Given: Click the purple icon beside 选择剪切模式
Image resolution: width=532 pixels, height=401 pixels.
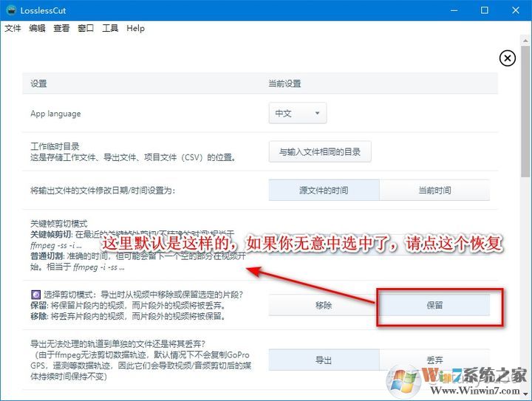Looking at the screenshot, I should pyautogui.click(x=35, y=294).
